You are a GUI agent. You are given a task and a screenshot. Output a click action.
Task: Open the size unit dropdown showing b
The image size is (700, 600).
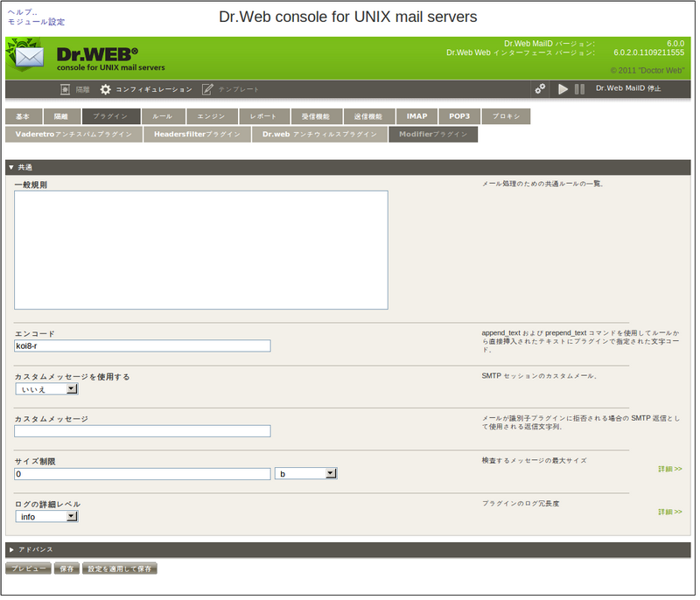tap(305, 474)
